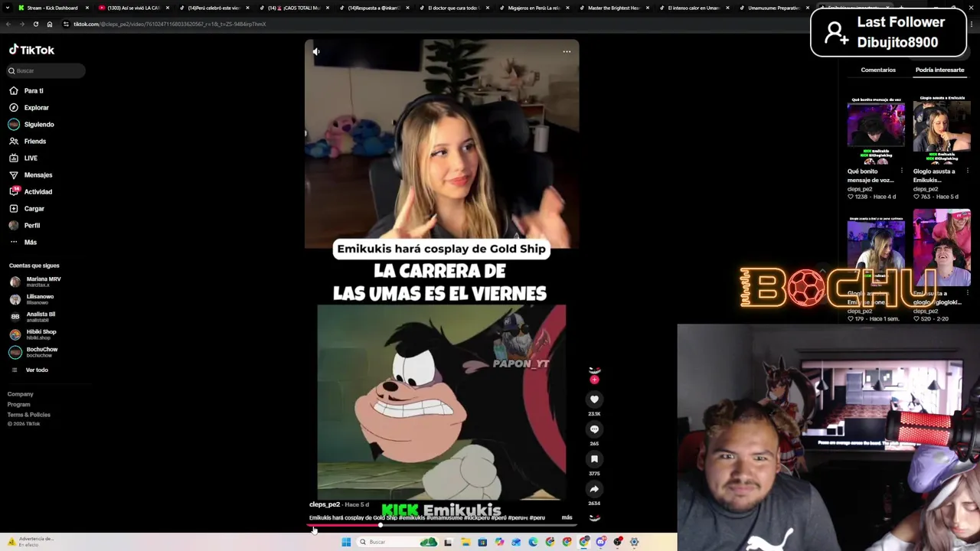Open Copilot from the taskbar
Screen dimensions: 980x551
coord(499,542)
